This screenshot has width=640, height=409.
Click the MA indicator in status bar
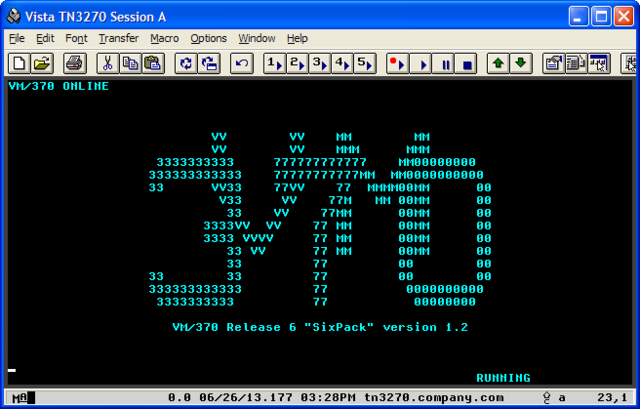[x=20, y=398]
